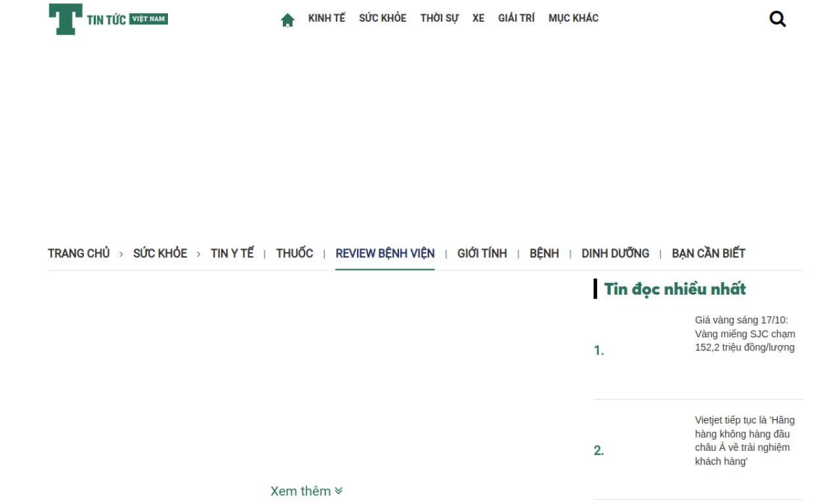Open the Kinh Tế menu
This screenshot has width=840, height=504.
[326, 18]
